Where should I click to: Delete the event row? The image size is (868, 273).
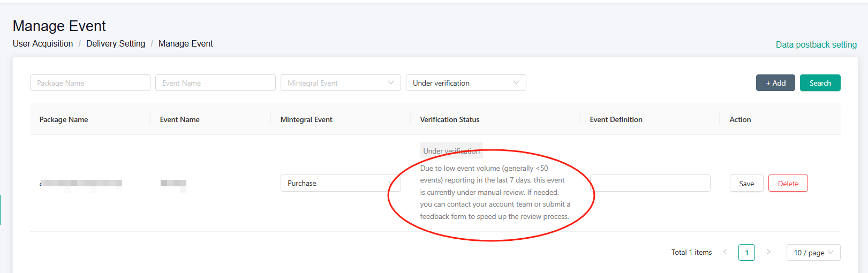coord(788,183)
